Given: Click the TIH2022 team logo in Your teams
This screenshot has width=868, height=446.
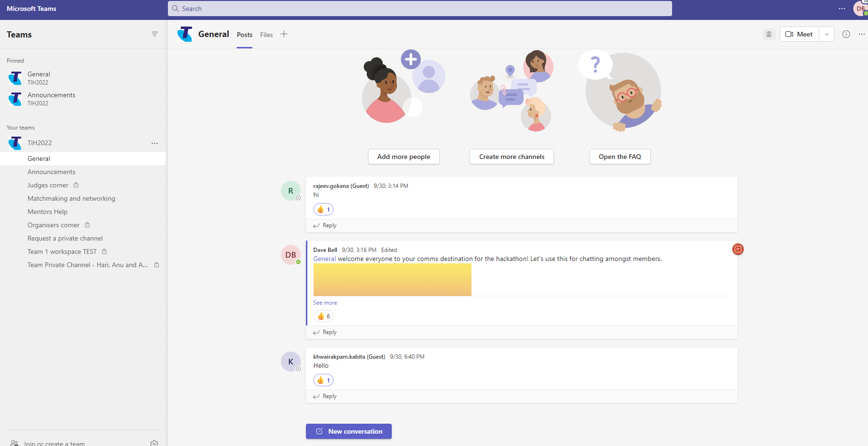Looking at the screenshot, I should (15, 143).
